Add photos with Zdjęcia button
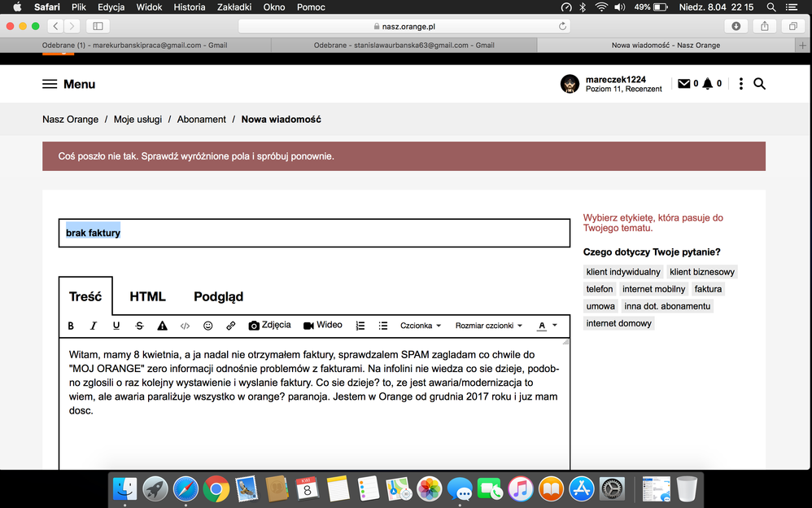The height and width of the screenshot is (508, 812). [270, 325]
